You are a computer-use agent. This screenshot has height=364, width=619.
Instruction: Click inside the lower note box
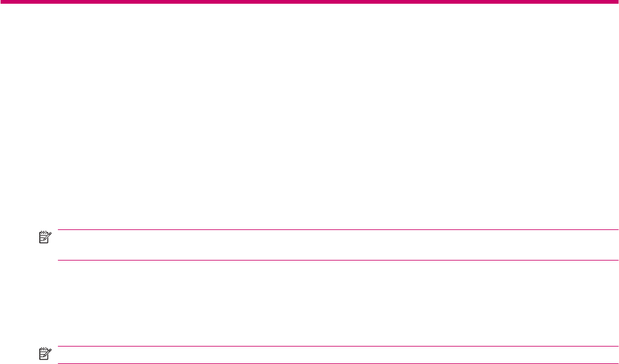click(338, 355)
